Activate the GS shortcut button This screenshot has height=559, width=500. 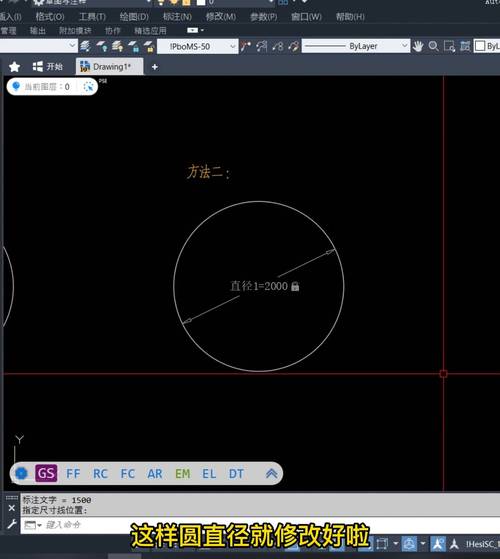click(46, 473)
